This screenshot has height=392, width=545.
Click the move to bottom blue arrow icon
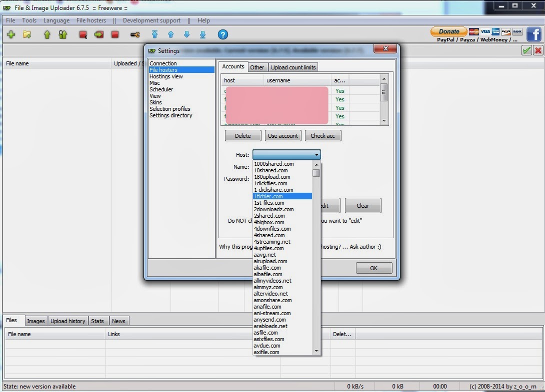(x=202, y=34)
